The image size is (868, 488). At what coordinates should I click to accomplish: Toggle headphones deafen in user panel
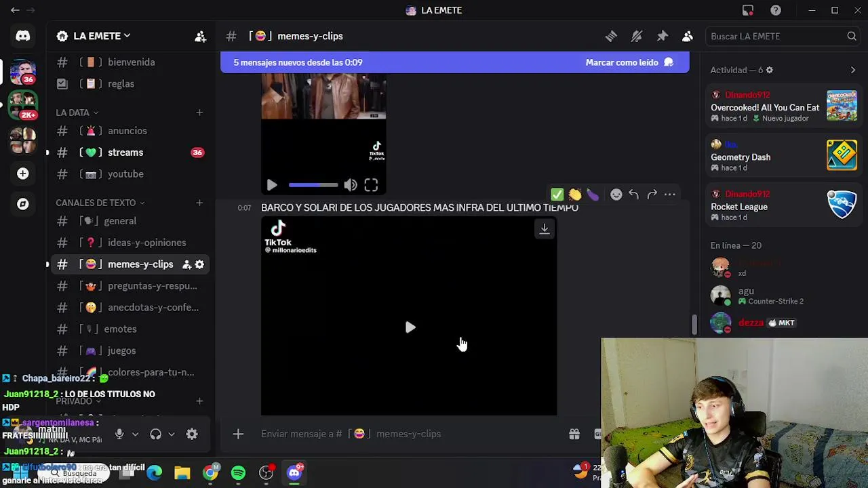coord(156,434)
